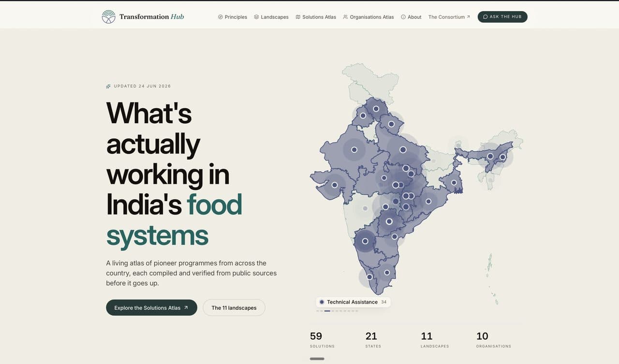619x364 pixels.
Task: Click the Transformation Hub wordmark
Action: [x=152, y=16]
